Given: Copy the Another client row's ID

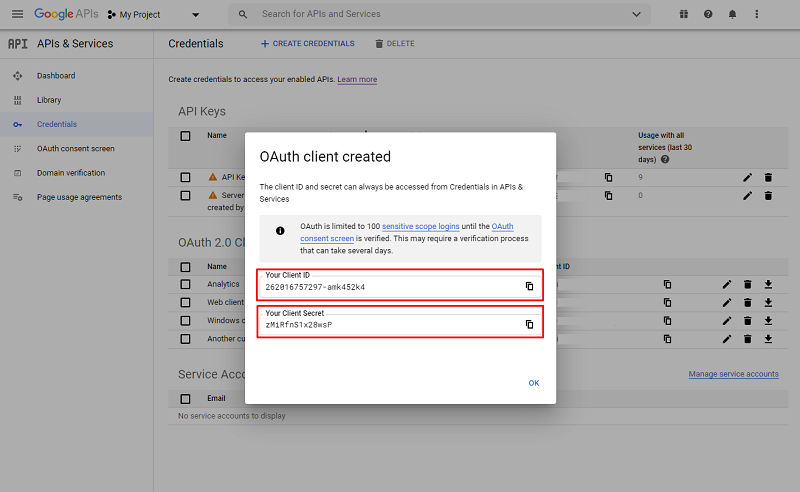Looking at the screenshot, I should 667,339.
